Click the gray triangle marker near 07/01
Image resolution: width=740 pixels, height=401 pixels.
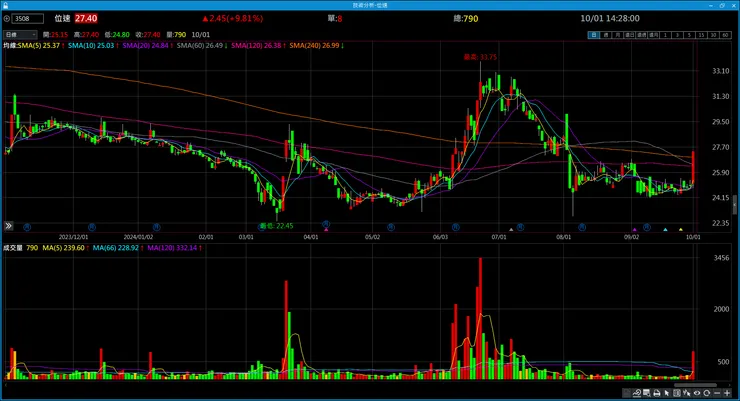point(511,230)
